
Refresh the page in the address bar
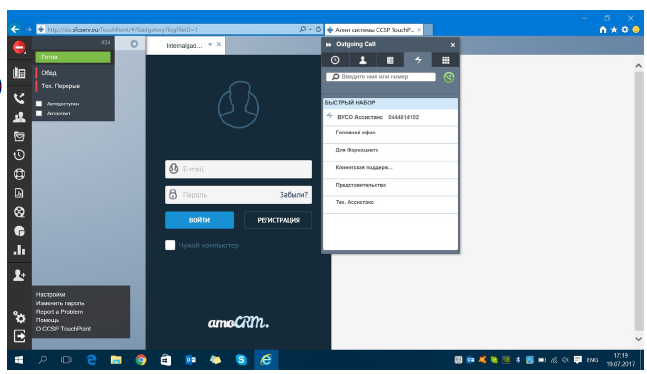click(x=318, y=29)
